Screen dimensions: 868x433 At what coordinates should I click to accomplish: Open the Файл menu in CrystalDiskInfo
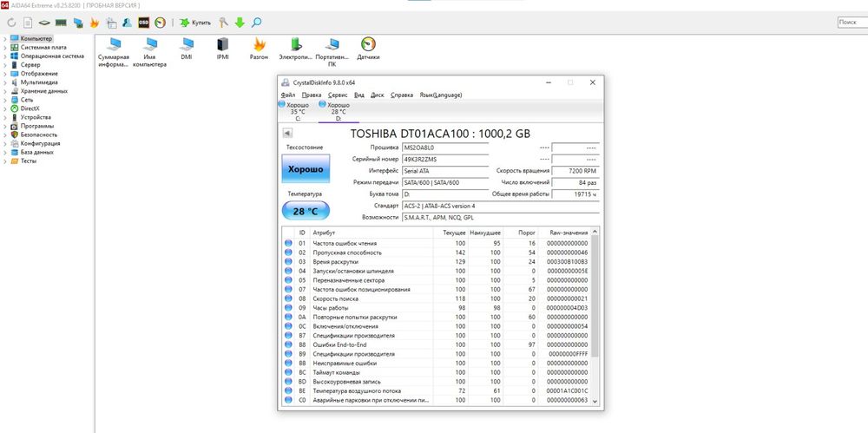[x=288, y=95]
